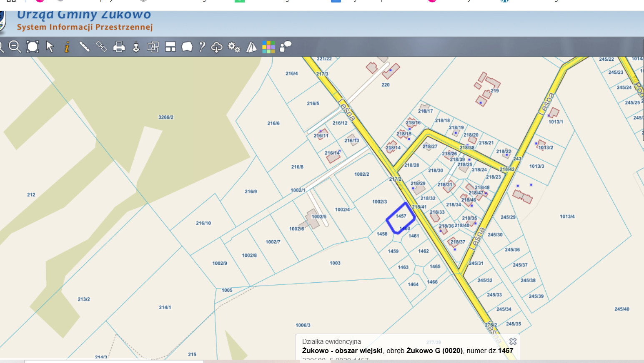Select the street view pegman icon
This screenshot has width=644, height=363.
(x=136, y=47)
